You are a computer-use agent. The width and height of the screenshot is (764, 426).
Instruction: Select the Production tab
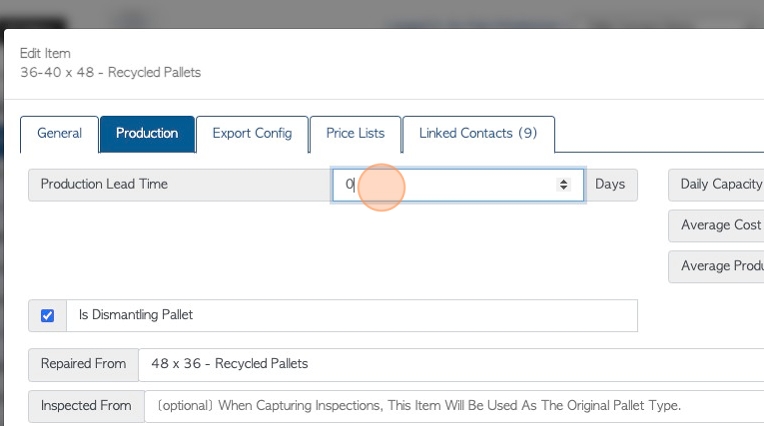click(x=147, y=134)
